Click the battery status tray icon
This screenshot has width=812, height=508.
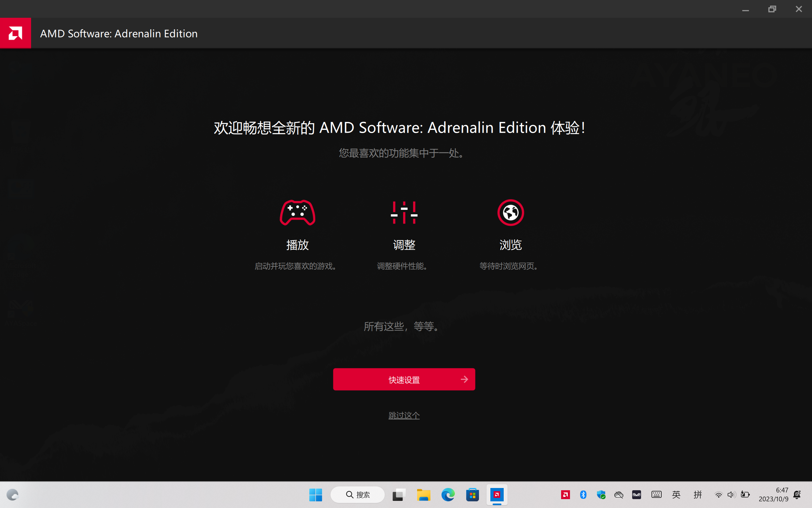(x=745, y=495)
